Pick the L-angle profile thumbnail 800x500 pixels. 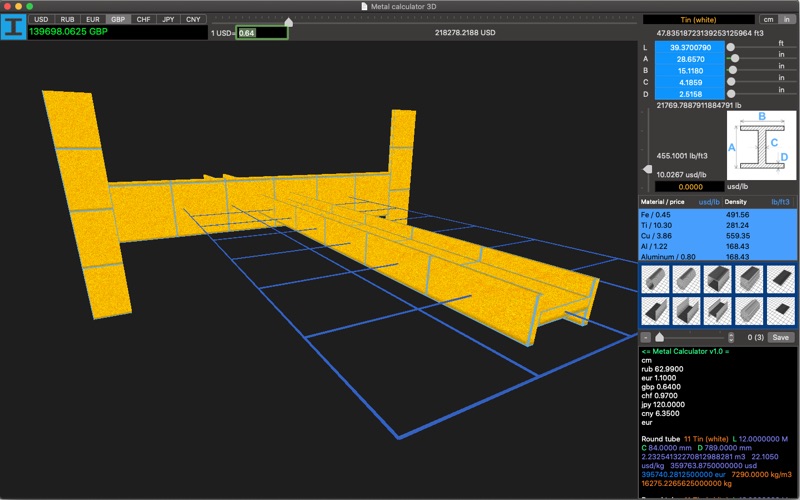point(655,311)
